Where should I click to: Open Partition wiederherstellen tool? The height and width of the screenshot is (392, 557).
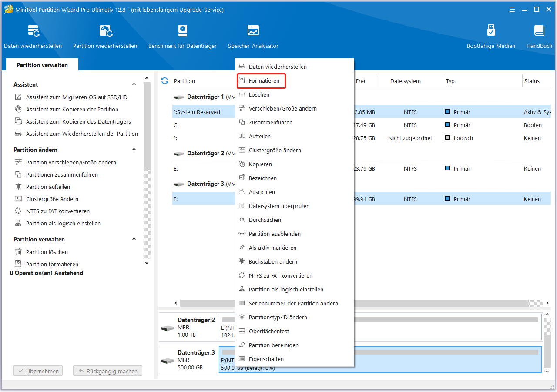point(105,37)
